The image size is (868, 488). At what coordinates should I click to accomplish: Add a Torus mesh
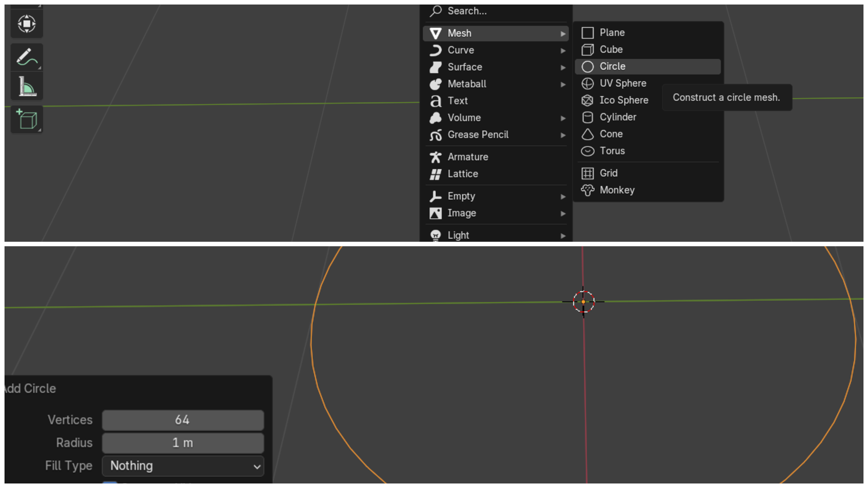click(648, 151)
